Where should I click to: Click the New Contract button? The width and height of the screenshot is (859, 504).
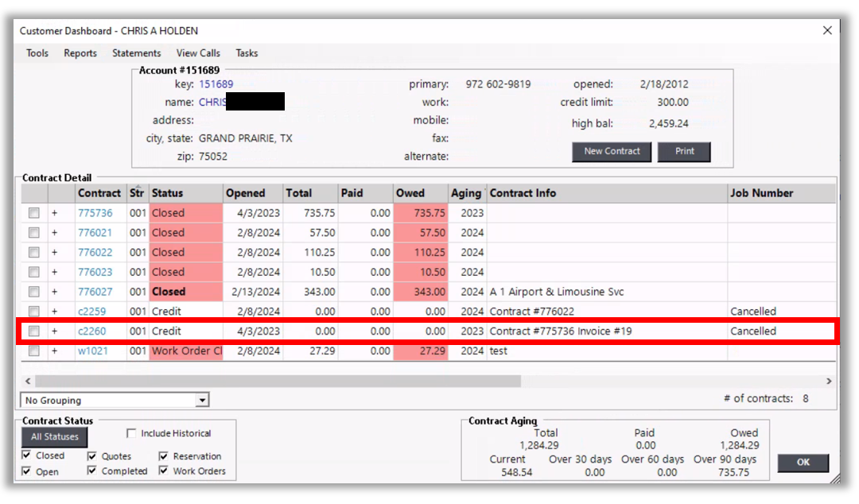[x=612, y=152]
